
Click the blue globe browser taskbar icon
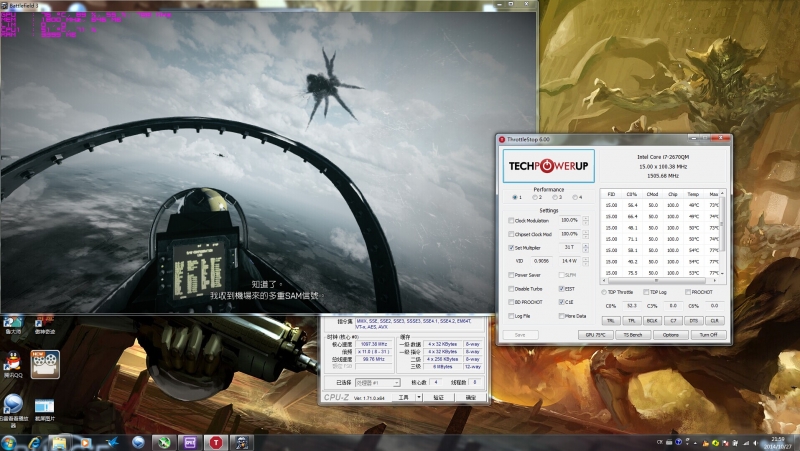pos(138,443)
